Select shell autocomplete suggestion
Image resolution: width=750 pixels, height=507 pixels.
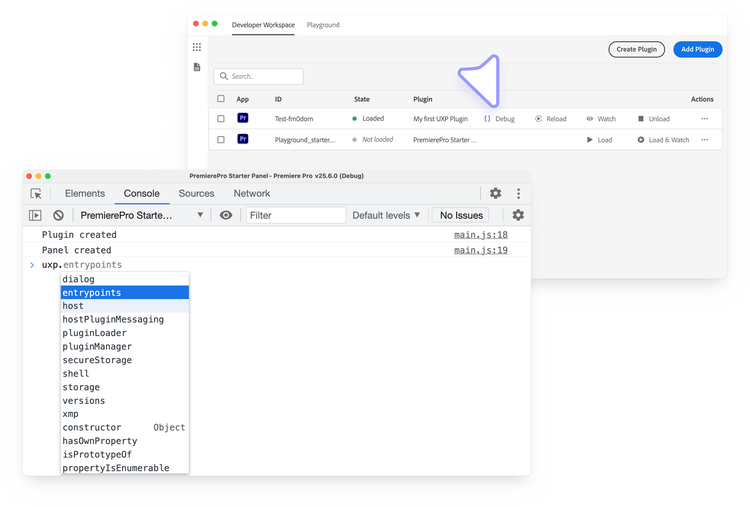[125, 373]
